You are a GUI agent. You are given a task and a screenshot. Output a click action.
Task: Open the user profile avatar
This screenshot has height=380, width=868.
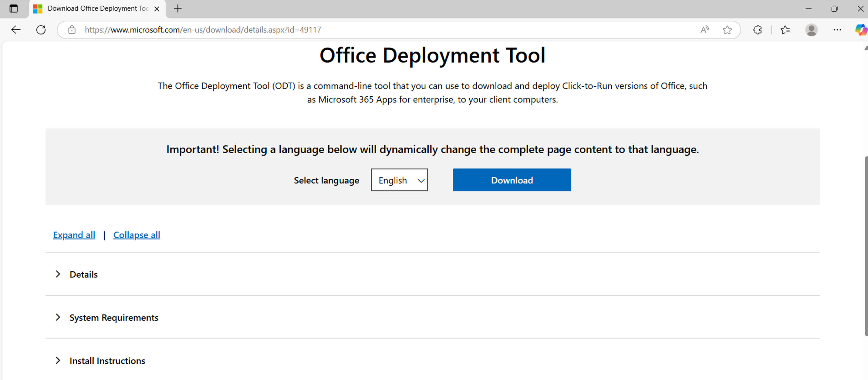point(811,30)
